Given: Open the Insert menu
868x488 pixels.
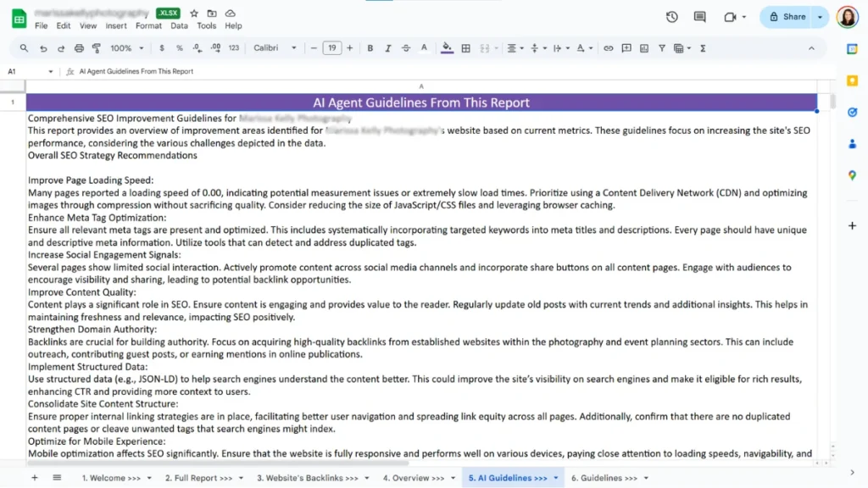Looking at the screenshot, I should 118,25.
